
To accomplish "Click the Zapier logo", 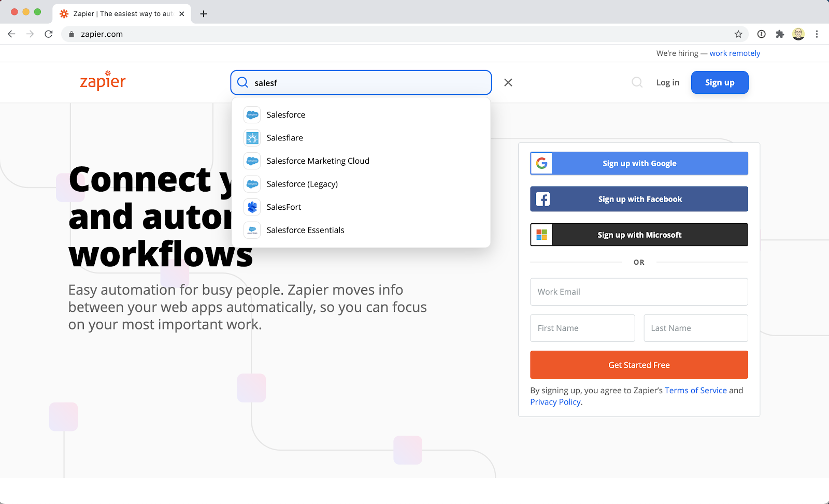I will pyautogui.click(x=103, y=81).
